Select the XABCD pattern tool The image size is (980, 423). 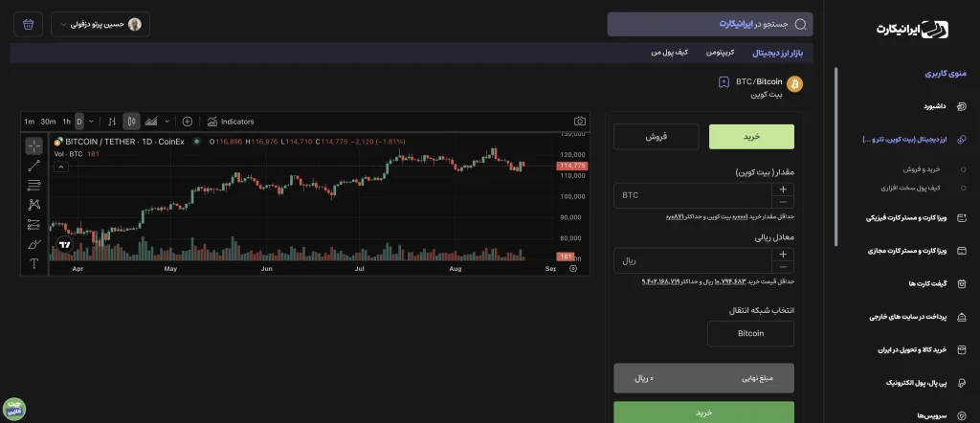34,205
